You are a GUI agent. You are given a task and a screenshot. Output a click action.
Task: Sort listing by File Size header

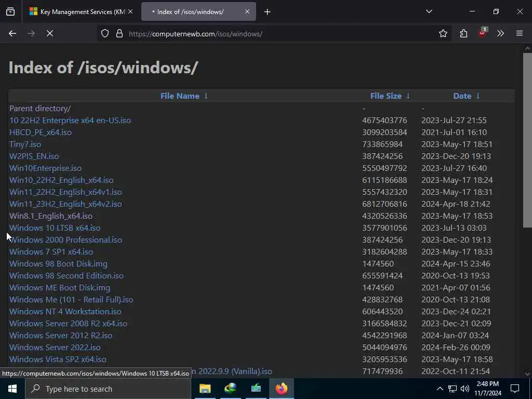[x=386, y=96]
